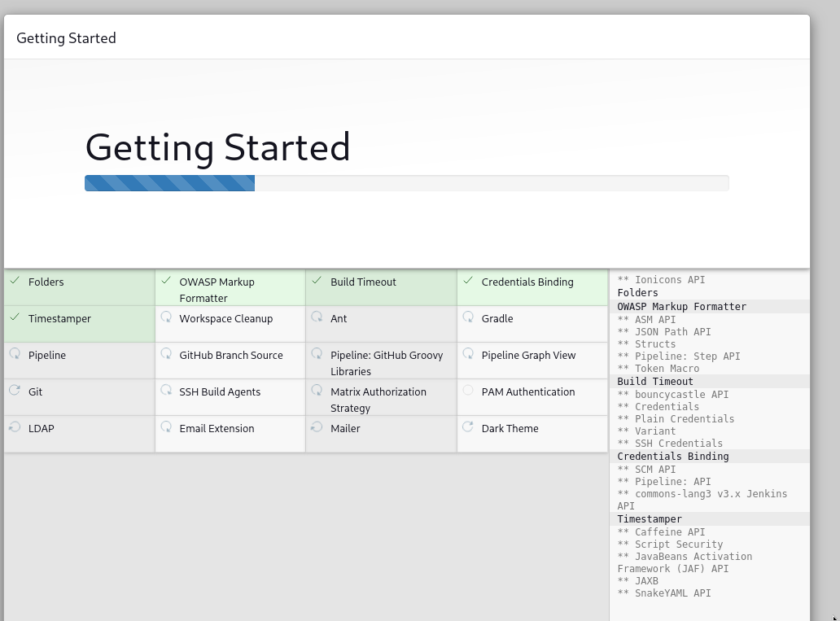Click '** bouncycastle API' log line

673,395
